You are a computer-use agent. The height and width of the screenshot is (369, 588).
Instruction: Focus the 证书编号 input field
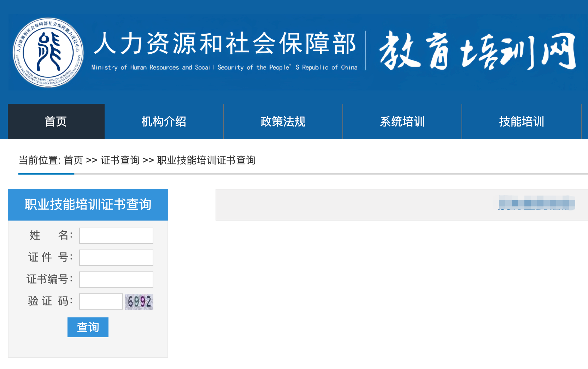tap(116, 280)
